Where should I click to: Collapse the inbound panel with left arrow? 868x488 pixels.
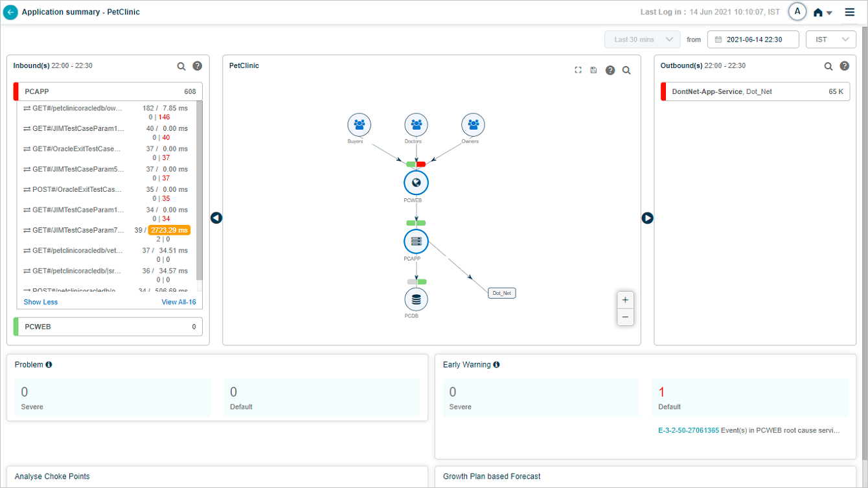coord(216,218)
